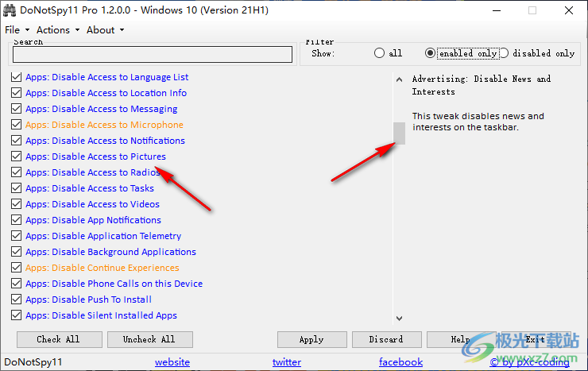Uncheck Disable Continue Experiences checkbox
Screen dimensions: 588x371
click(x=16, y=268)
